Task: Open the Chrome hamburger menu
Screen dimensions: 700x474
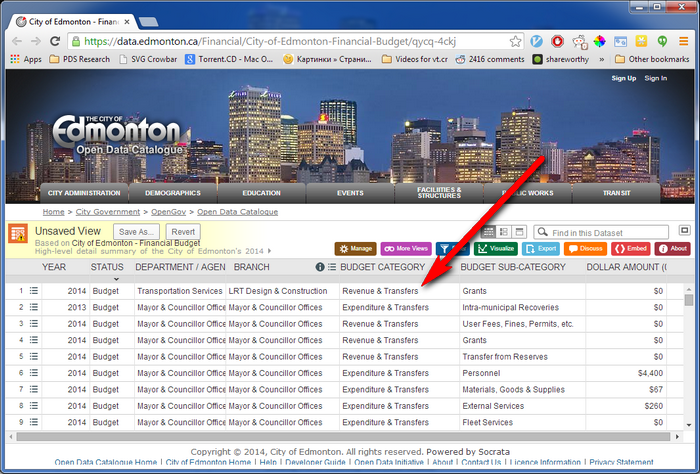Action: (x=684, y=42)
